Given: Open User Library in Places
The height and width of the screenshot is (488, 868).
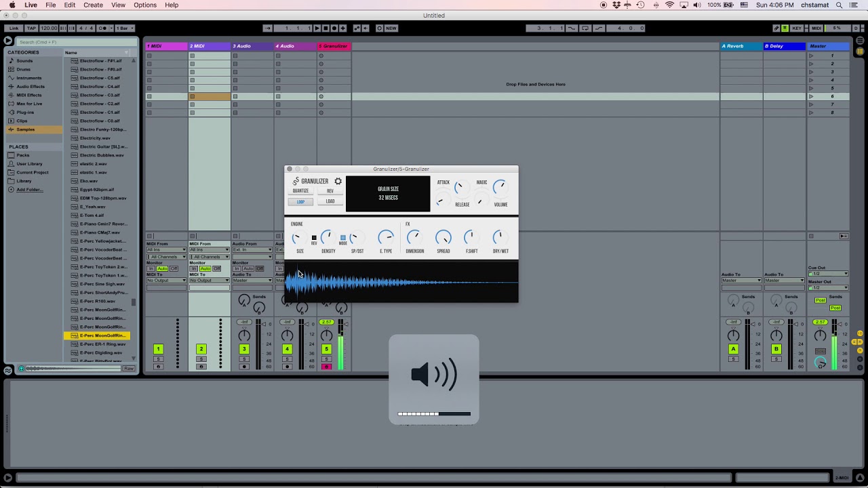Looking at the screenshot, I should click(x=29, y=164).
